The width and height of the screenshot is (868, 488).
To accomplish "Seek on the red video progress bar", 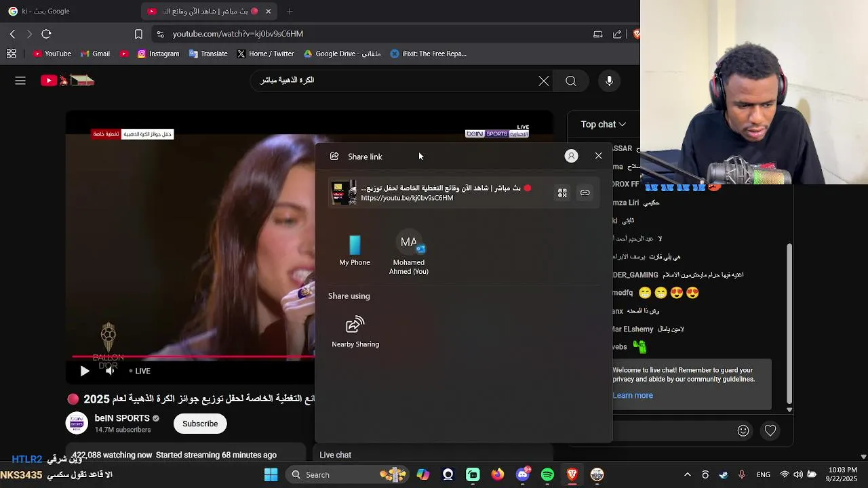I will 193,357.
